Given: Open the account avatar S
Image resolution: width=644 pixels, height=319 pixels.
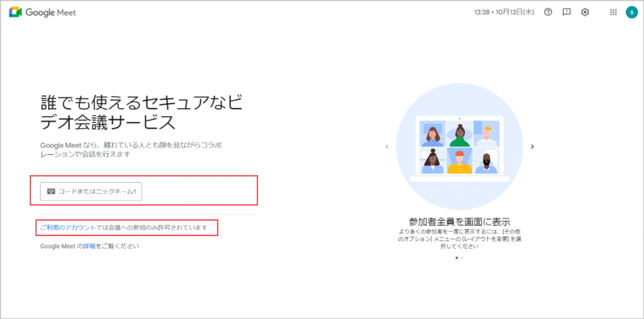Looking at the screenshot, I should (x=631, y=13).
